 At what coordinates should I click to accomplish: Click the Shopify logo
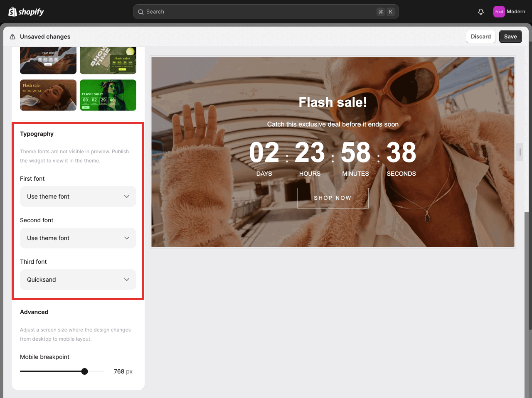coord(26,12)
